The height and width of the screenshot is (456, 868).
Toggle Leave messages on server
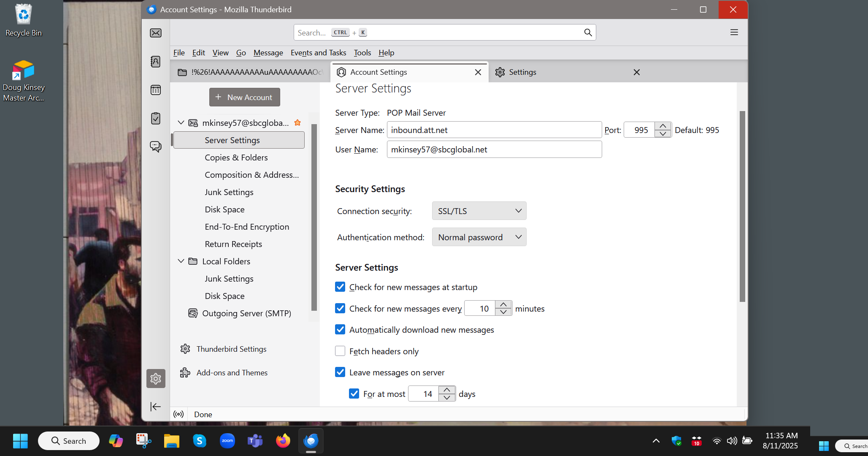(x=340, y=372)
